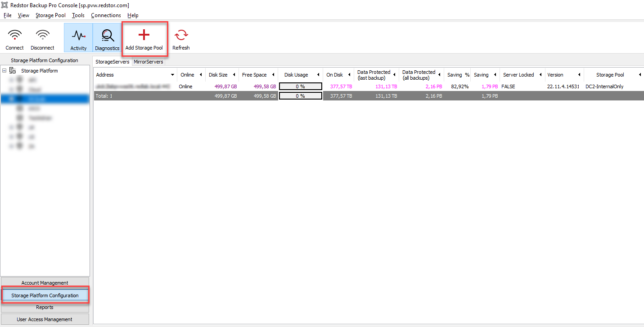Screen dimensions: 644x327
Task: Click the 82,92% saving percentage cell
Action: [459, 86]
